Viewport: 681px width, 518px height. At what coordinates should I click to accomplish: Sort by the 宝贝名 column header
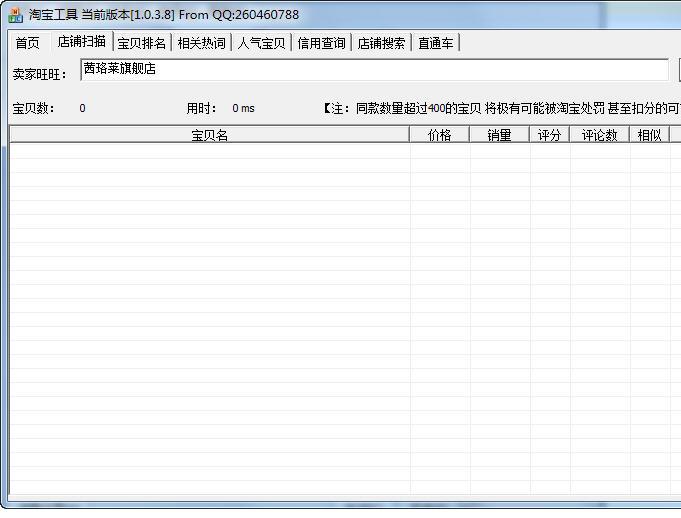pos(209,135)
